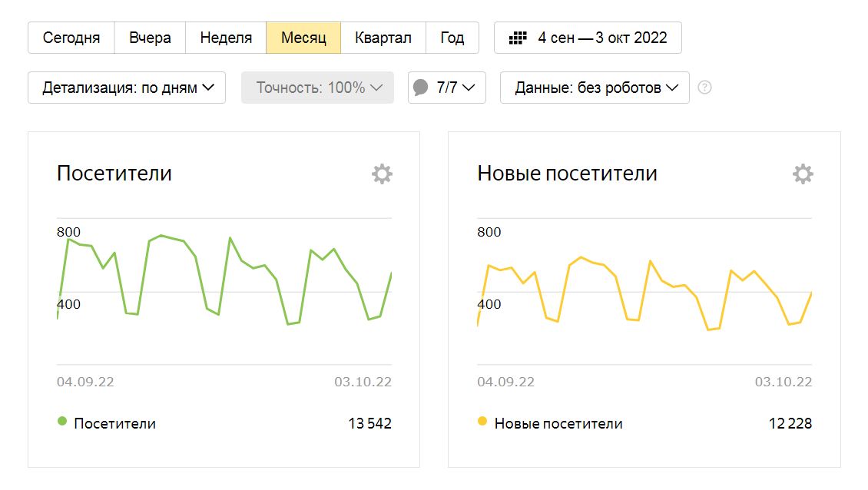This screenshot has height=490, width=868.
Task: Select the Вчера period tab
Action: (150, 38)
